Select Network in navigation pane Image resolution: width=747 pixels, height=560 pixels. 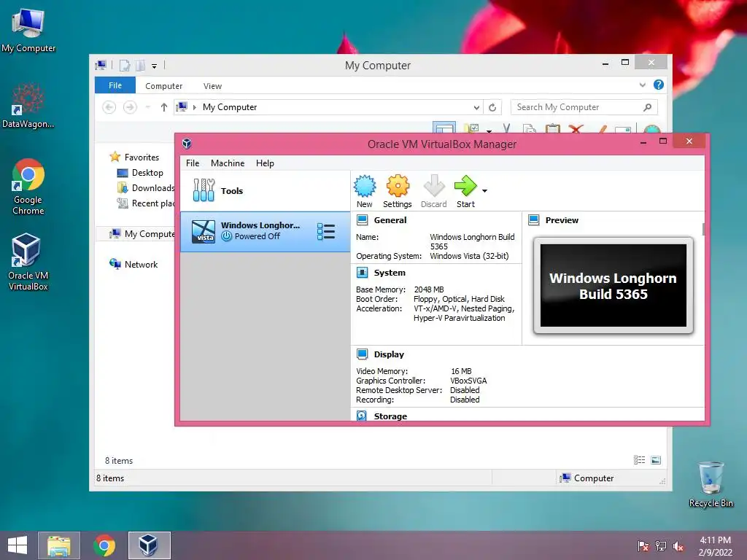click(x=133, y=264)
